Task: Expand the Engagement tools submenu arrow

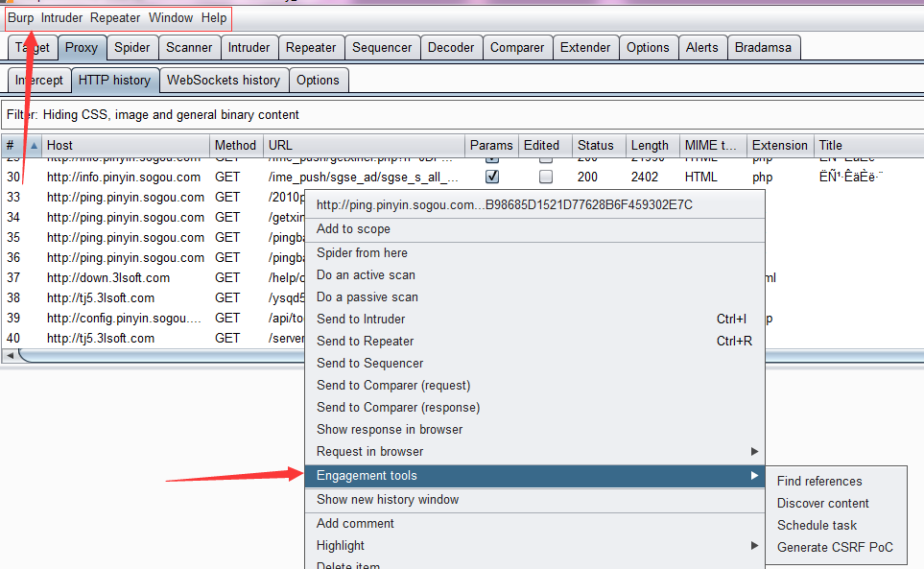Action: (754, 476)
